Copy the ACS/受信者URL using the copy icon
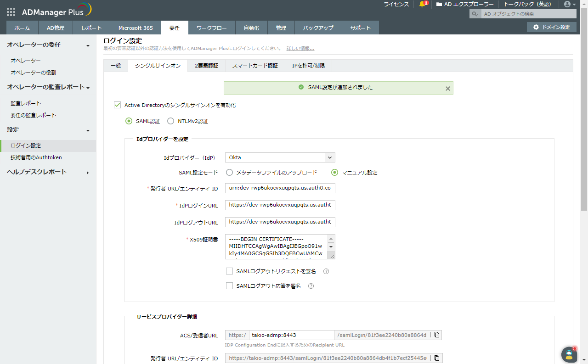 pos(437,335)
